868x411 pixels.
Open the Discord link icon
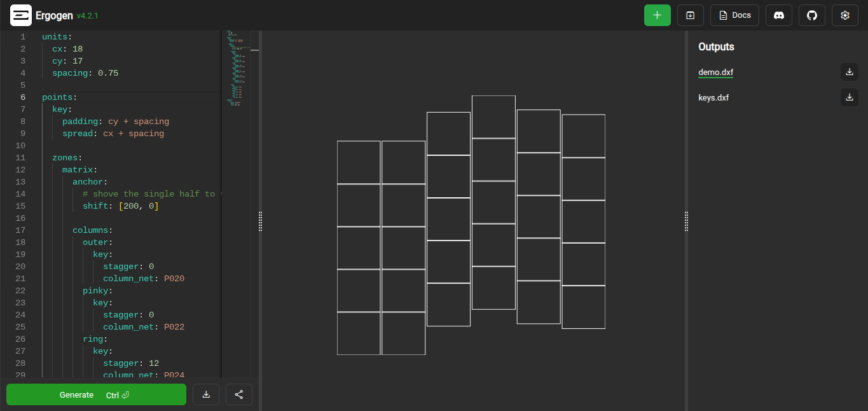[x=778, y=15]
